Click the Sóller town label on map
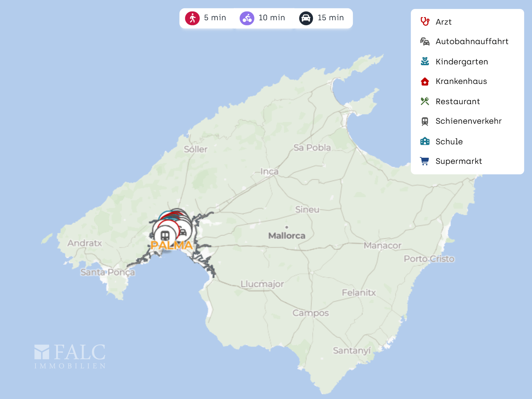The width and height of the screenshot is (532, 399). pos(195,149)
